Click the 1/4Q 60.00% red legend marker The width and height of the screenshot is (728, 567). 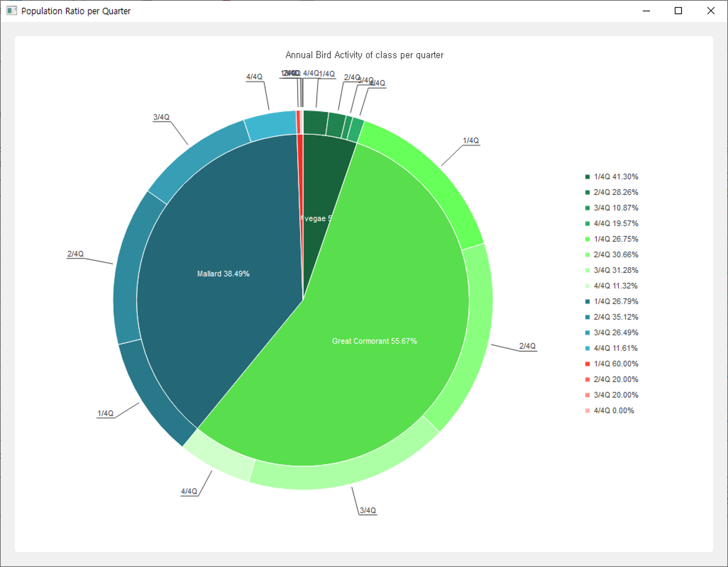(587, 364)
